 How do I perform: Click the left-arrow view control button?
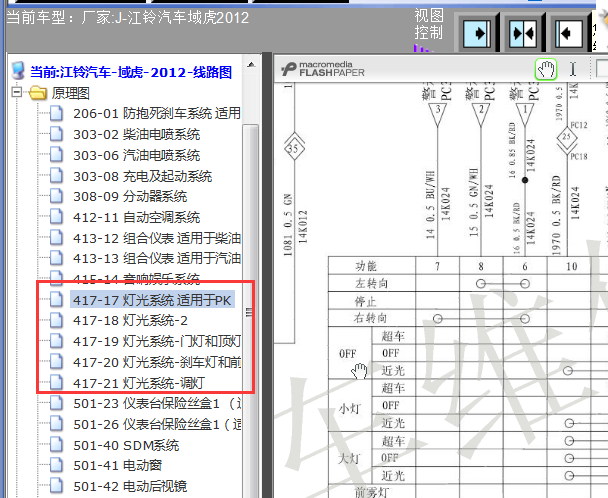568,33
